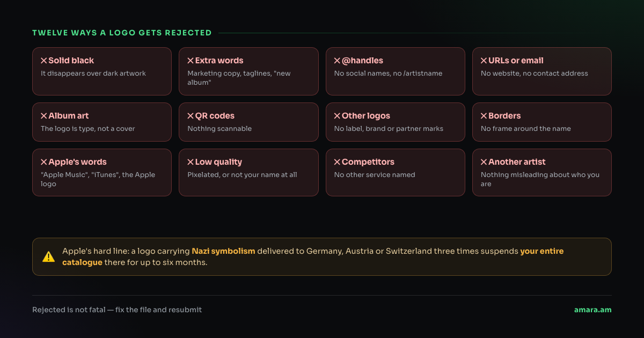Screen dimensions: 644x338
Task: Click the X mark next to Another artist
Action: click(x=484, y=162)
